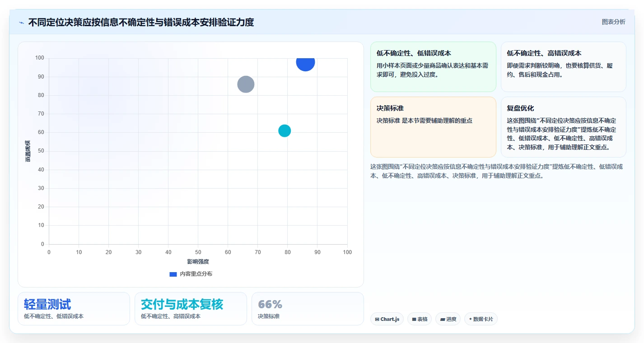Toggle the 内容重点分布 legend swatch

tap(173, 274)
